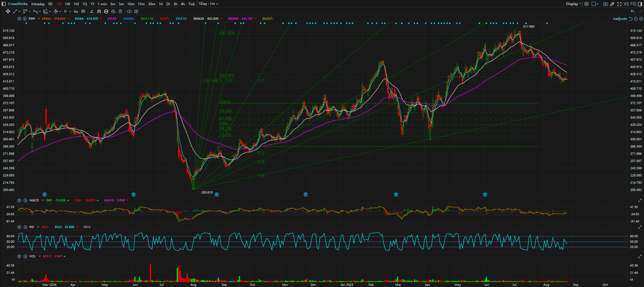This screenshot has height=287, width=644.
Task: Expand the RSI indicator dropdown
Action: (x=38, y=227)
